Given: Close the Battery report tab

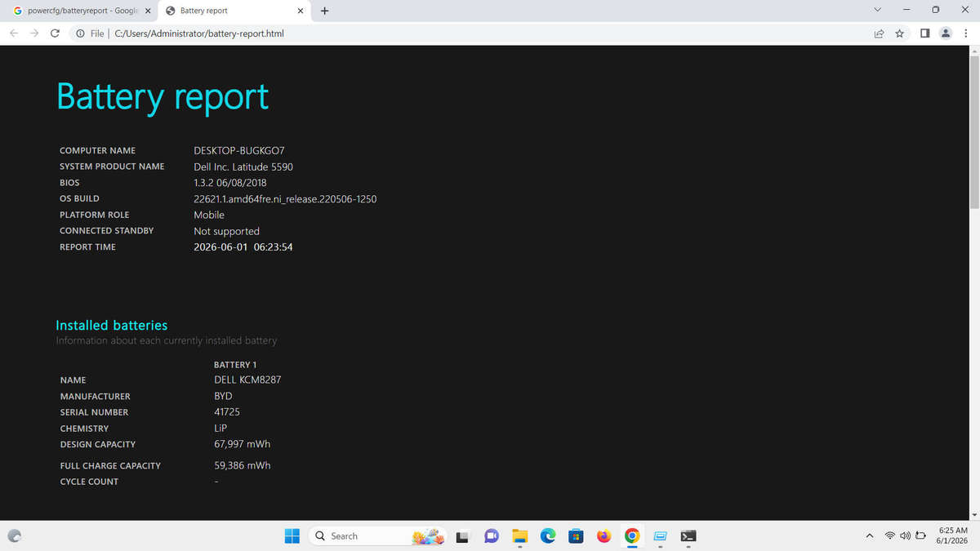Looking at the screenshot, I should 300,11.
